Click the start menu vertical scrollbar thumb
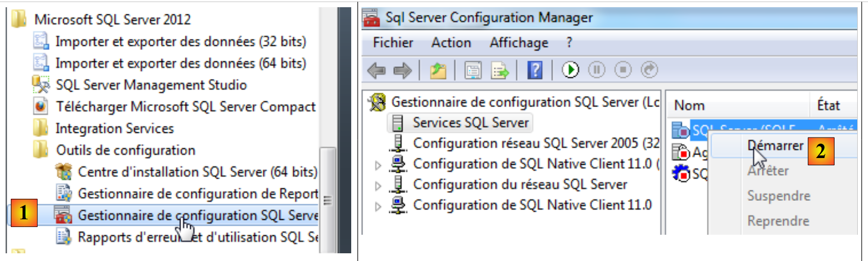The image size is (868, 261). [327, 200]
